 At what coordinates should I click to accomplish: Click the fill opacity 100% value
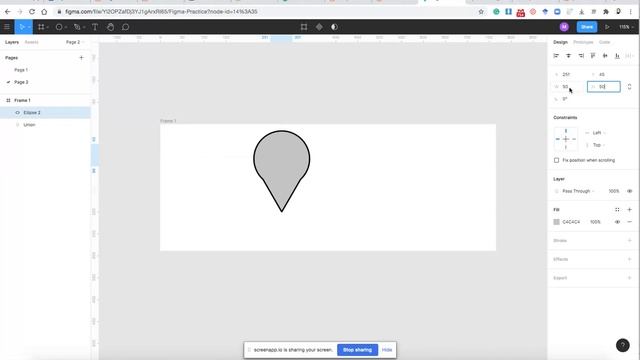point(595,222)
